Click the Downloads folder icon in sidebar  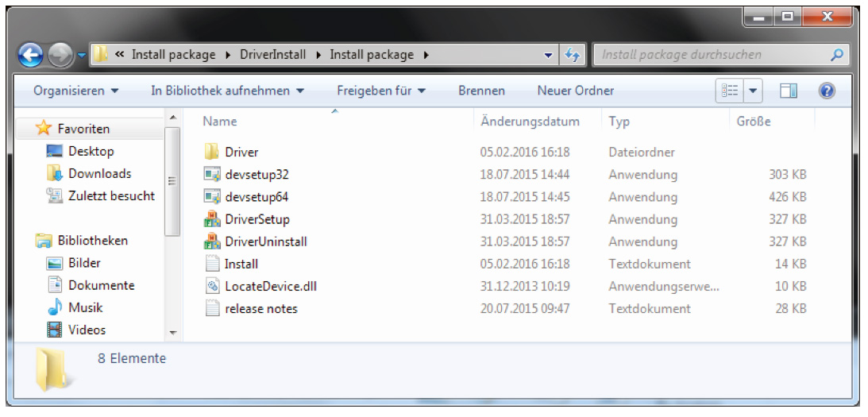55,173
